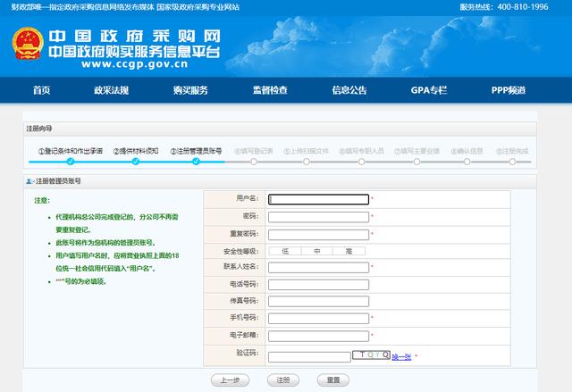
Task: Go to the 购买服务 section
Action: point(190,90)
